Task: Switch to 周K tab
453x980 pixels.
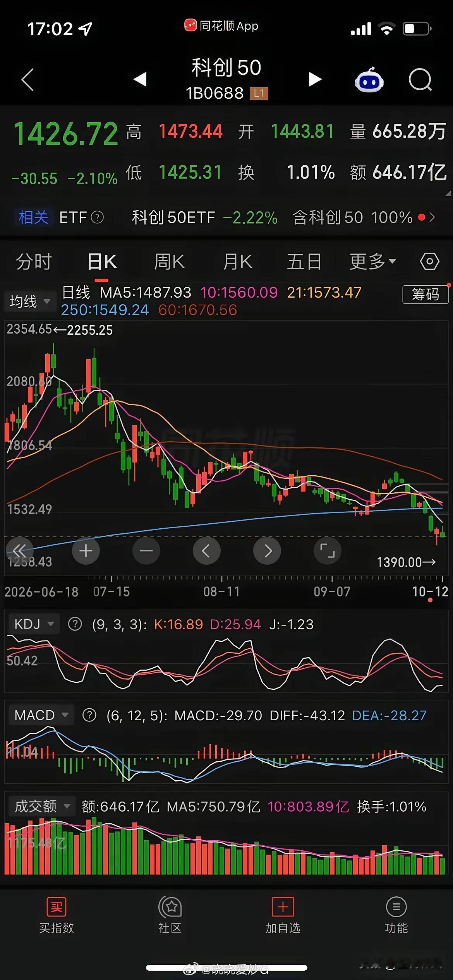Action: pos(169,261)
